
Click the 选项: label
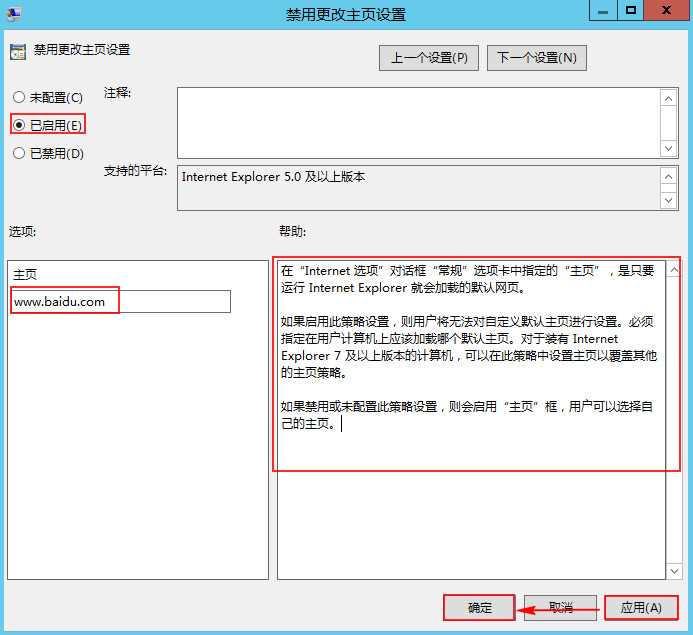click(22, 232)
